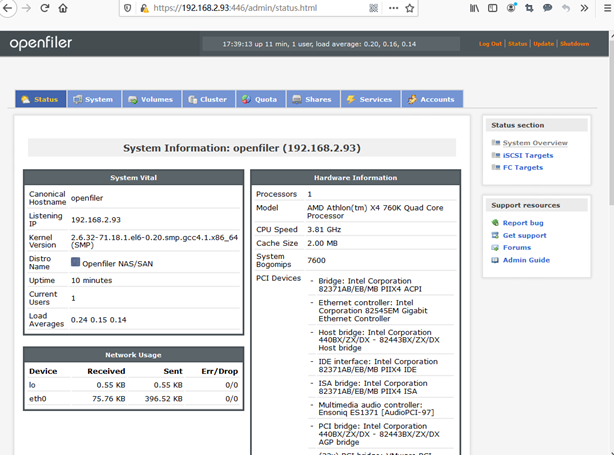Open Firefox account avatar icon

511,7
